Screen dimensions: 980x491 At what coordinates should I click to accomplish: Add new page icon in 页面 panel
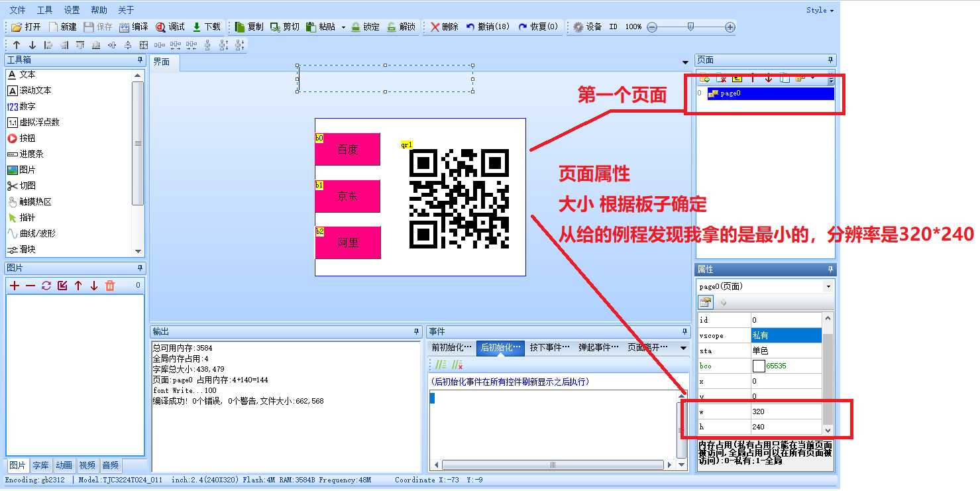click(x=704, y=78)
